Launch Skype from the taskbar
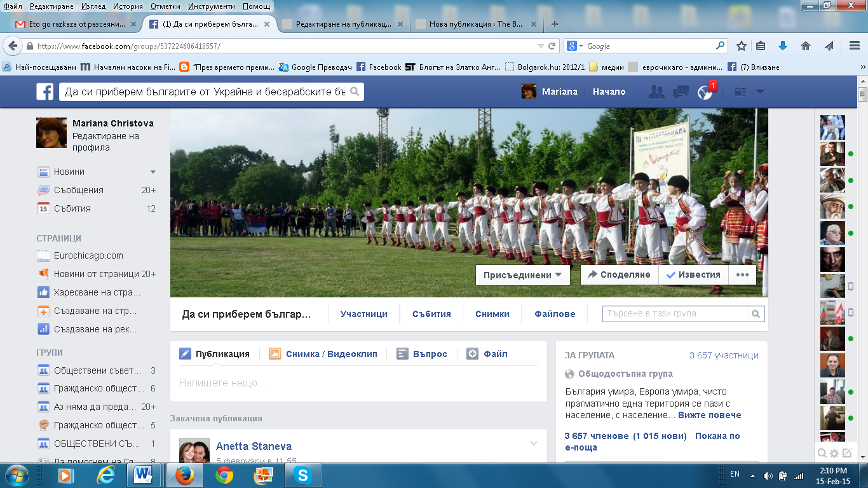The width and height of the screenshot is (868, 488). click(x=302, y=475)
